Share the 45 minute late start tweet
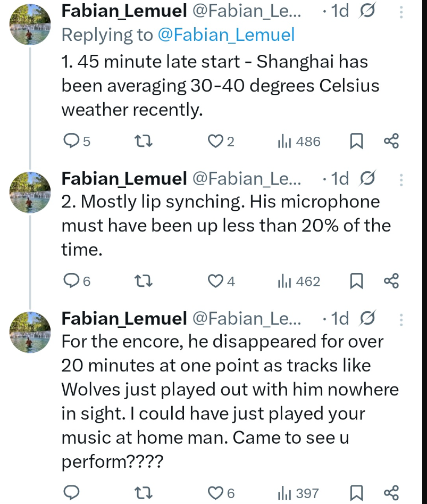The image size is (427, 504). click(391, 141)
